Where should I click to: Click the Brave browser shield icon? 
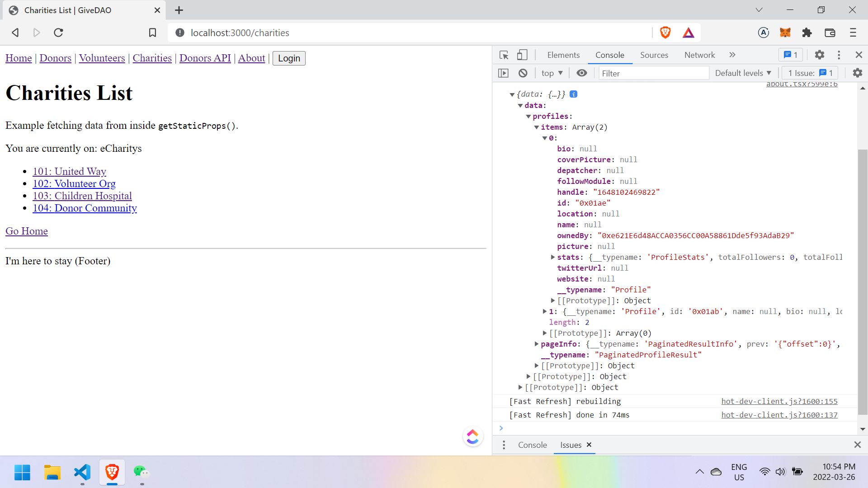point(665,33)
